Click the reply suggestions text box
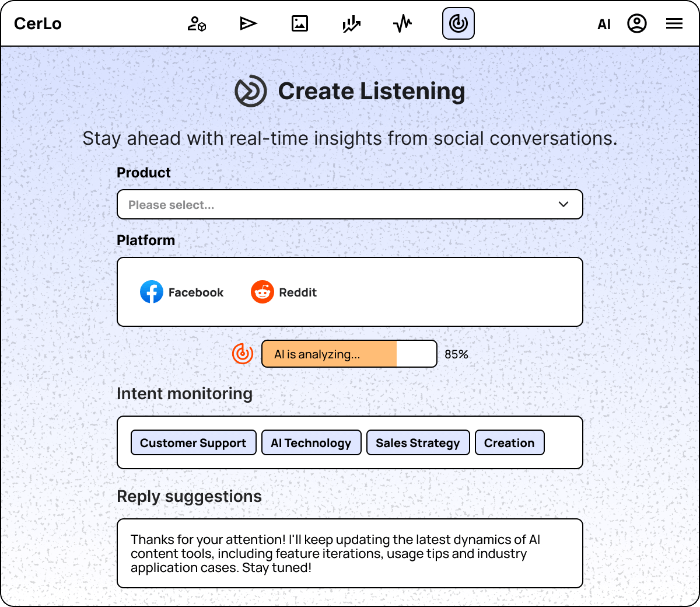Screen dimensions: 700x607 [x=350, y=553]
